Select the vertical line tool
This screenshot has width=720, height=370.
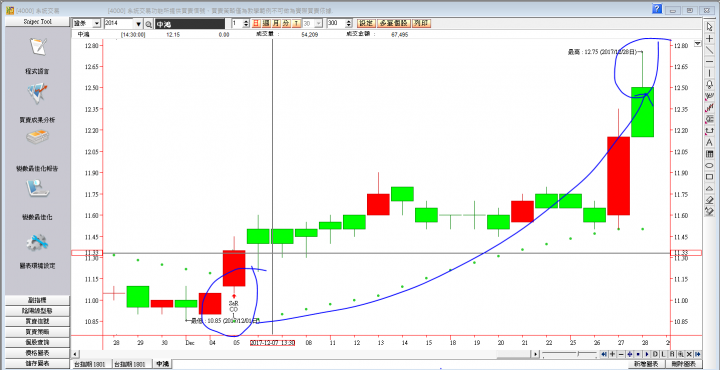click(709, 73)
